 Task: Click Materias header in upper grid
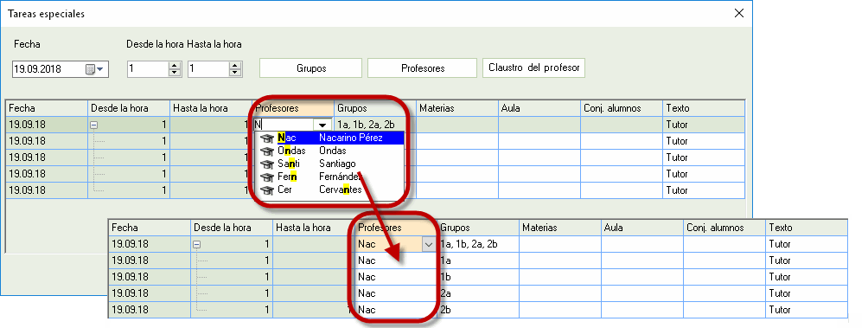[x=456, y=108]
